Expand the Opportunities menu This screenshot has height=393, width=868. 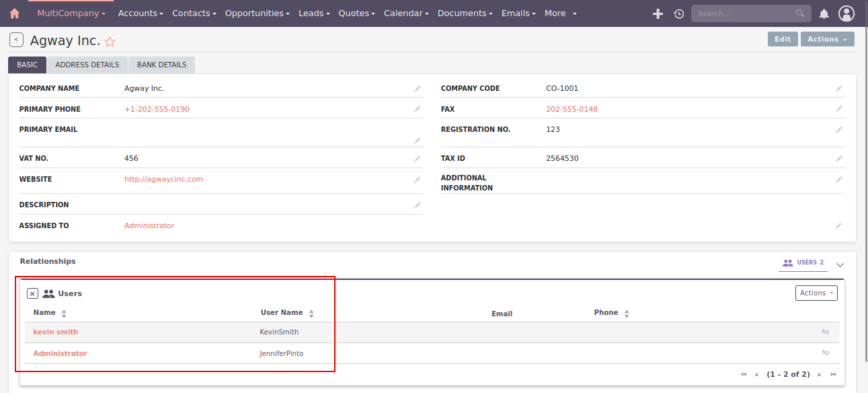click(x=257, y=13)
